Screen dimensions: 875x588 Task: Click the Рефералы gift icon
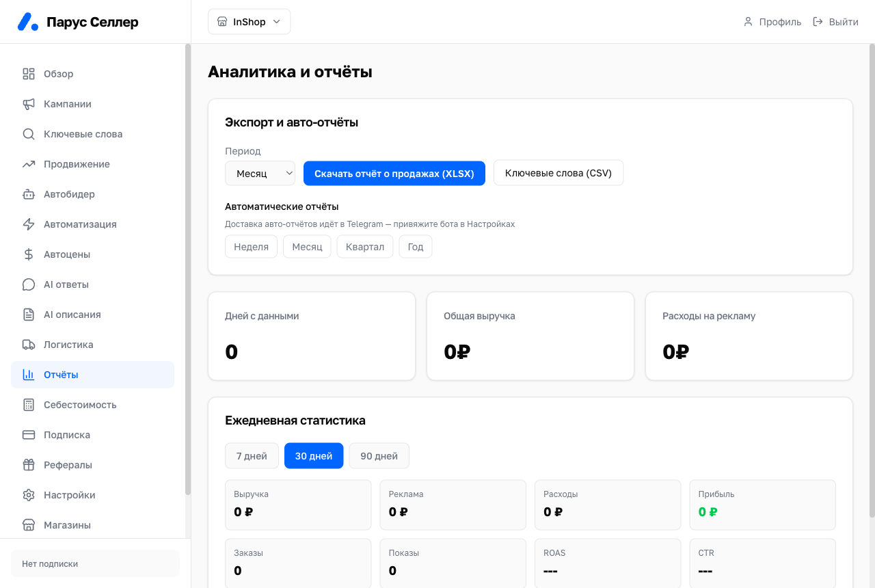point(29,465)
